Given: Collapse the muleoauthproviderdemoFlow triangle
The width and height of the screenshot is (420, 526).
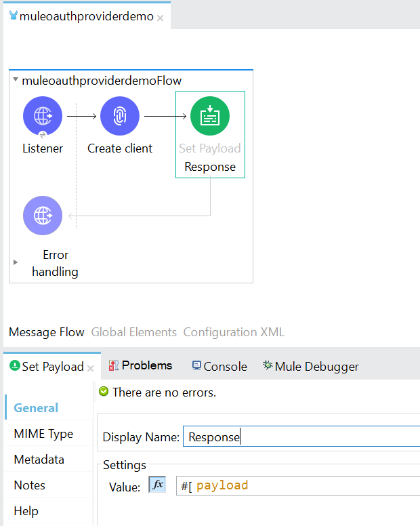Looking at the screenshot, I should pos(16,79).
